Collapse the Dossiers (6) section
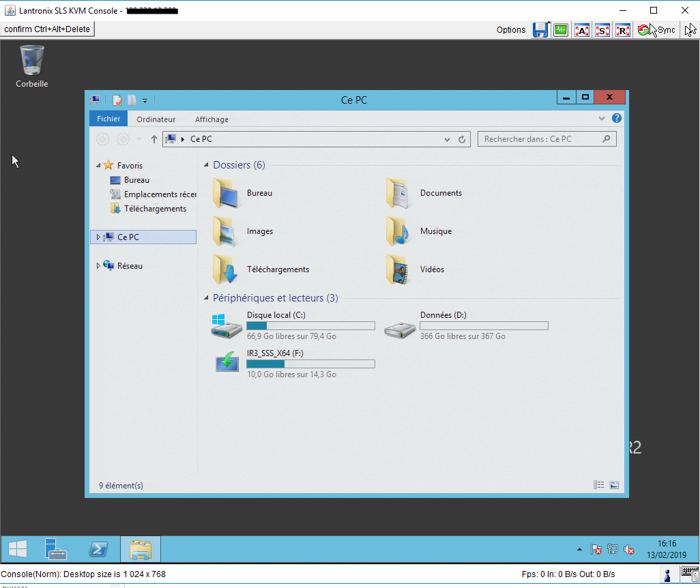Viewport: 700px width, 588px height. [206, 165]
